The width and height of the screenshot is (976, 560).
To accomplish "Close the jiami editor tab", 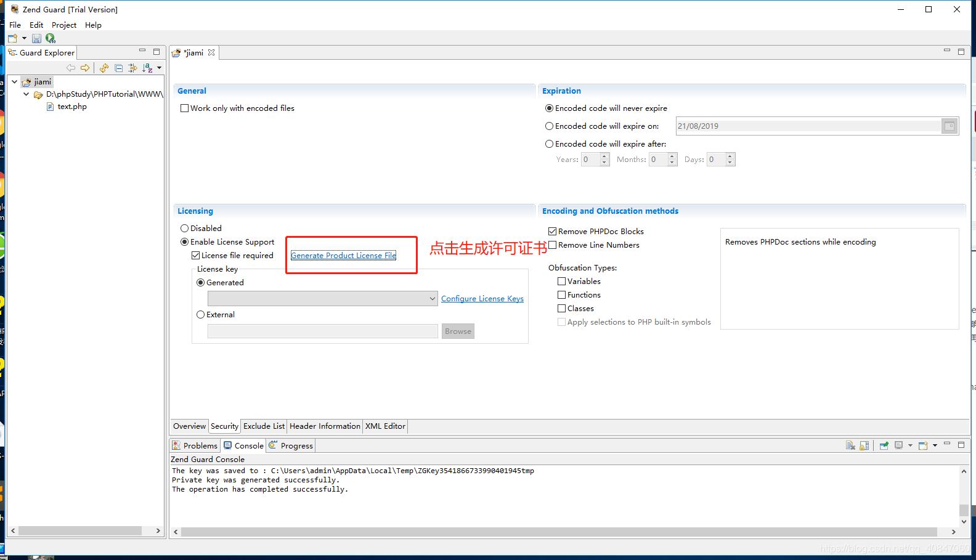I will [211, 52].
